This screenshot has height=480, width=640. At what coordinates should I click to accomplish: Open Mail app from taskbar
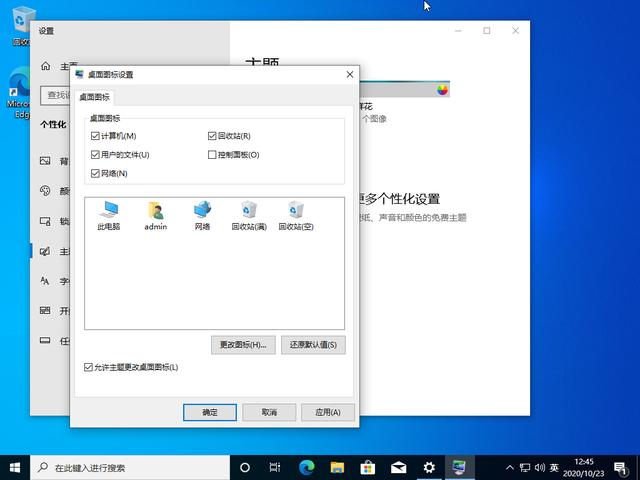398,468
